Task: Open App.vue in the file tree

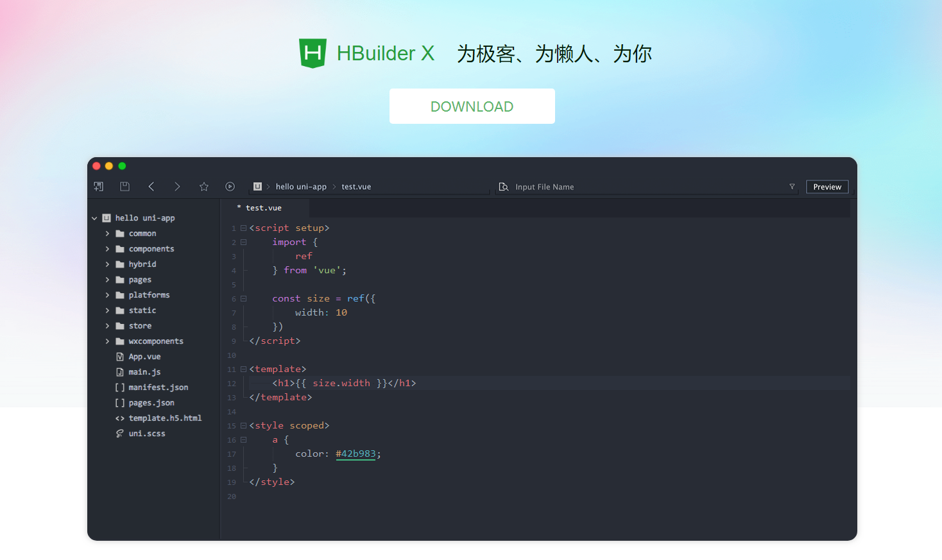Action: coord(144,357)
